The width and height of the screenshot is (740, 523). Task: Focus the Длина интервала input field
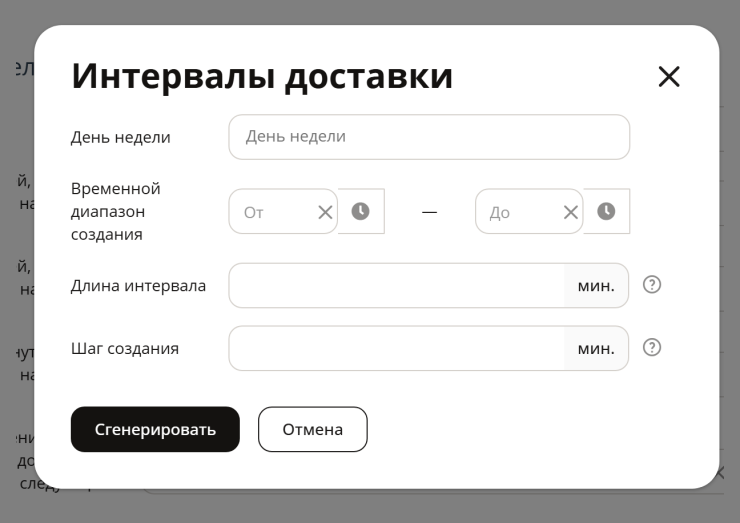pos(396,286)
